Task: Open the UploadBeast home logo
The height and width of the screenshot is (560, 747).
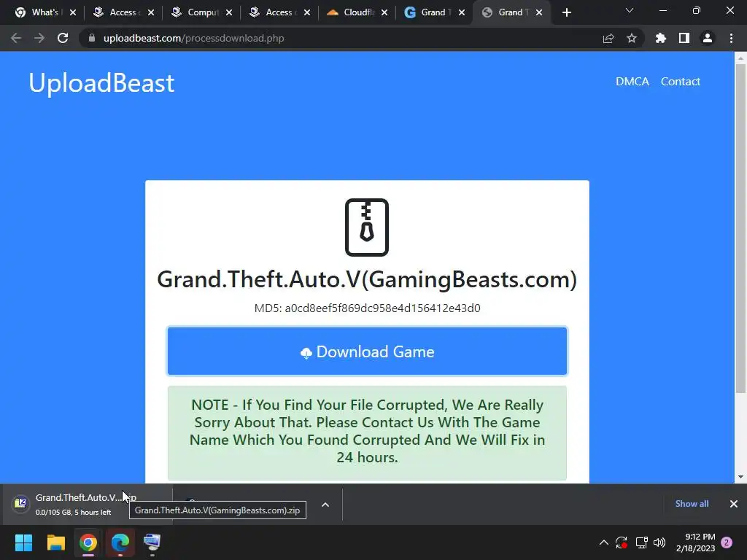Action: 101,82
